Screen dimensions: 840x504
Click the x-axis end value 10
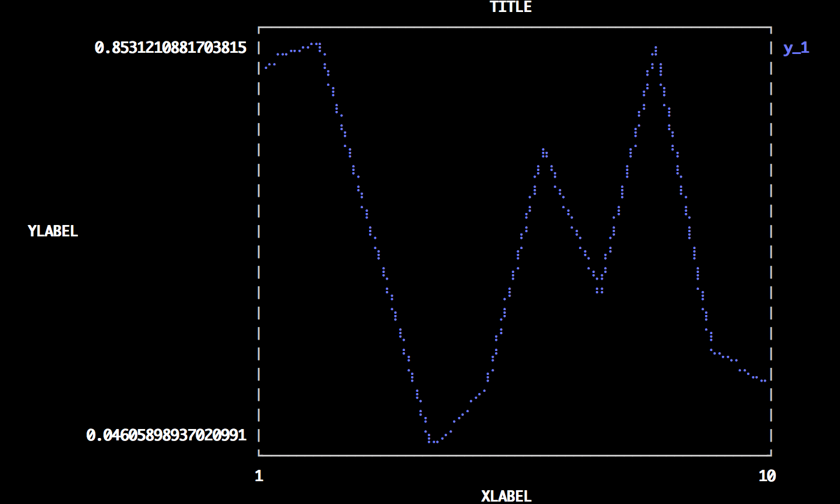[x=767, y=476]
